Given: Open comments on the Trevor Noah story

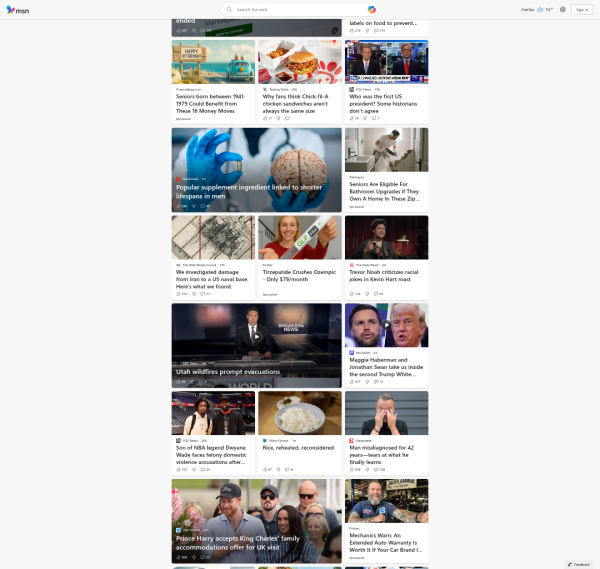Looking at the screenshot, I should pos(376,294).
